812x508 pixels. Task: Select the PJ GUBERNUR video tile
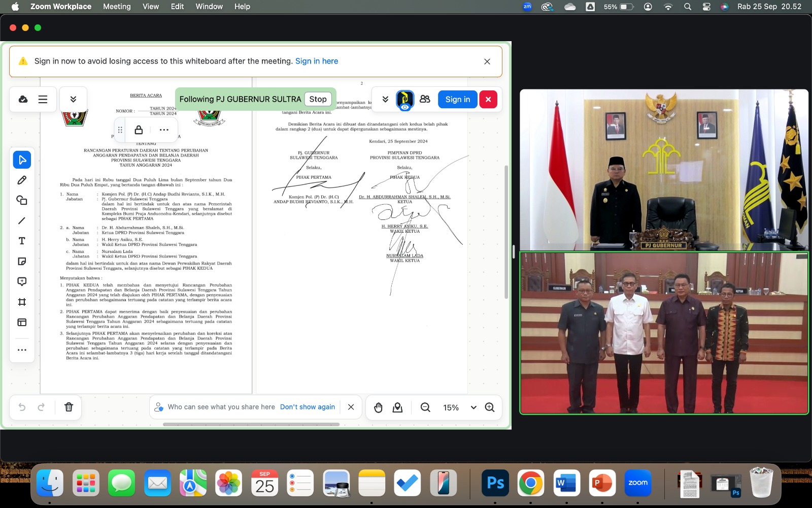[x=664, y=170]
